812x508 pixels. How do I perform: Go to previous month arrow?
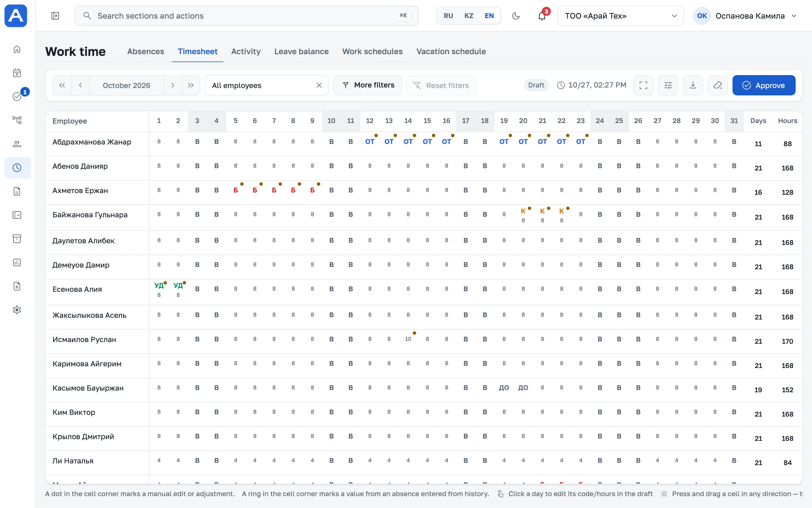(x=81, y=85)
